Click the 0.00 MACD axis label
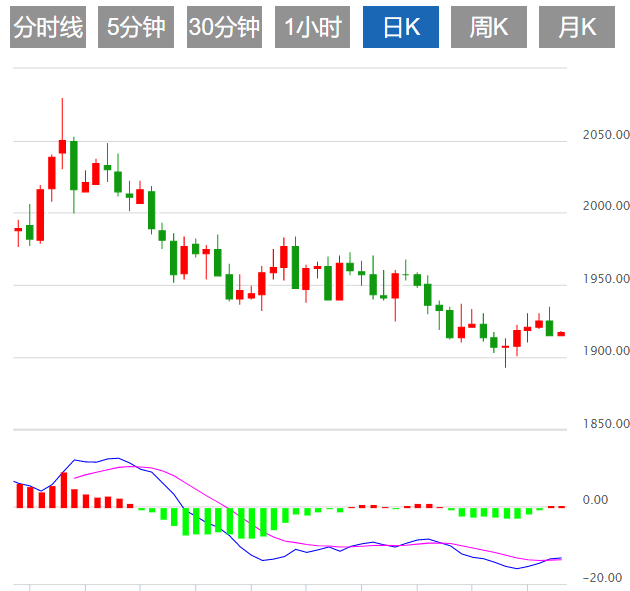630x591 pixels. click(595, 500)
